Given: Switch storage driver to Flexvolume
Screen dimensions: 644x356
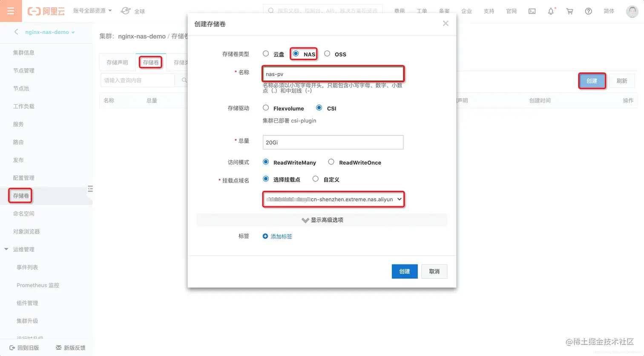Looking at the screenshot, I should point(265,108).
